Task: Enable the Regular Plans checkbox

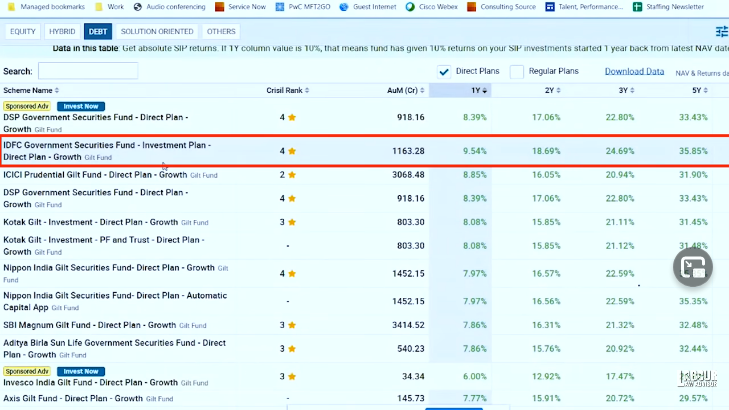Action: [x=517, y=72]
